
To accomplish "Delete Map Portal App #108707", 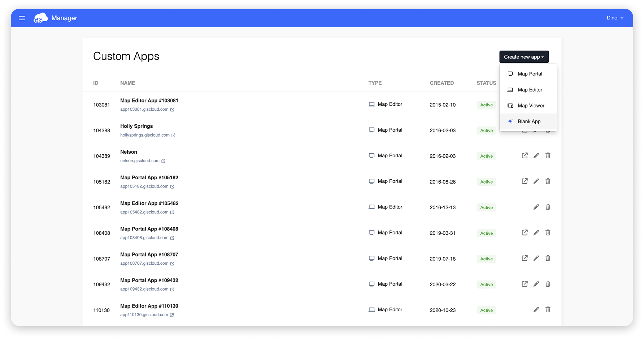I will click(x=548, y=258).
